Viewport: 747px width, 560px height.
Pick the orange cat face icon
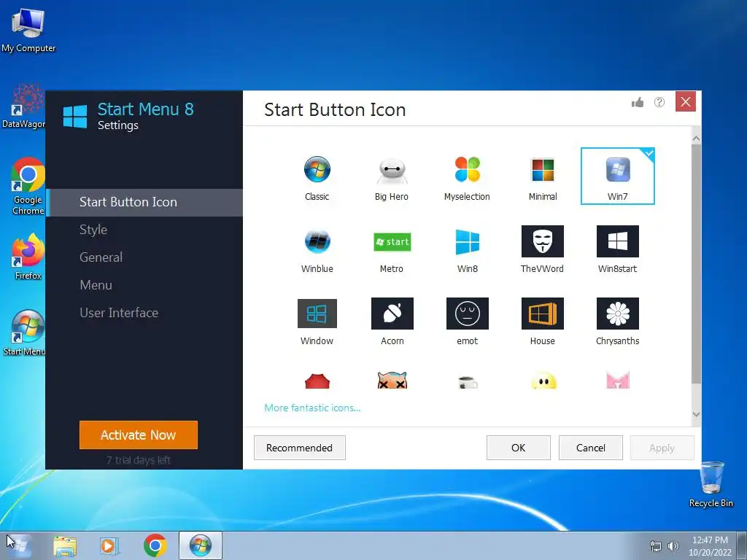392,381
